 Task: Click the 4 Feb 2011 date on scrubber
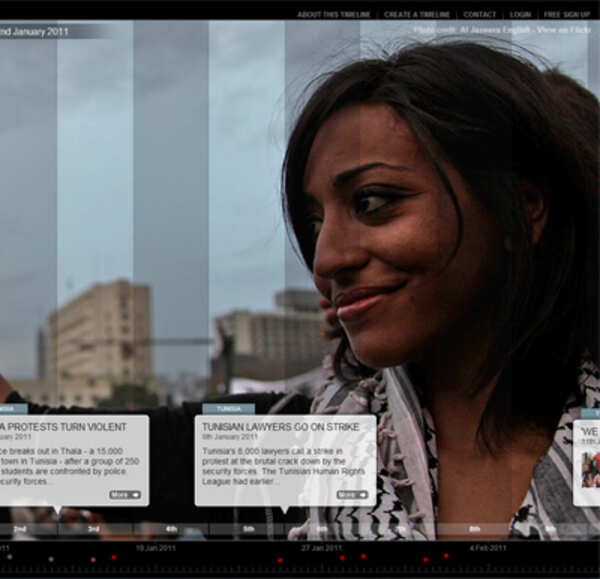pyautogui.click(x=487, y=548)
